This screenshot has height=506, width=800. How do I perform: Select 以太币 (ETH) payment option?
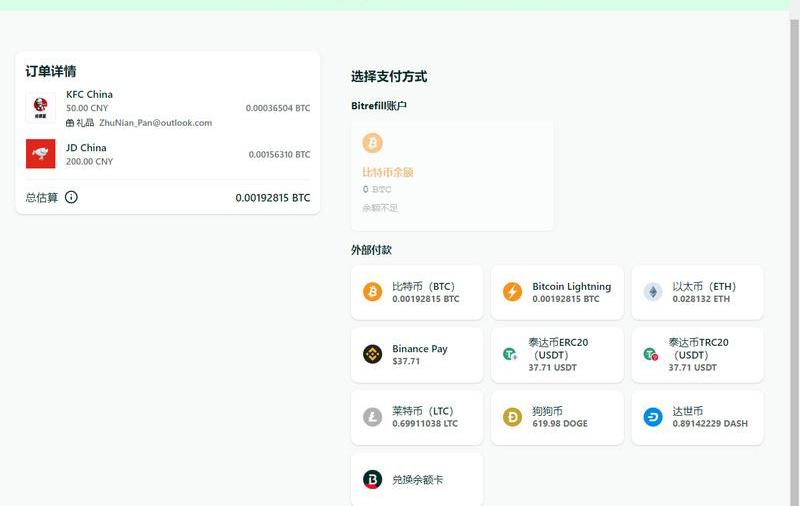(x=697, y=292)
